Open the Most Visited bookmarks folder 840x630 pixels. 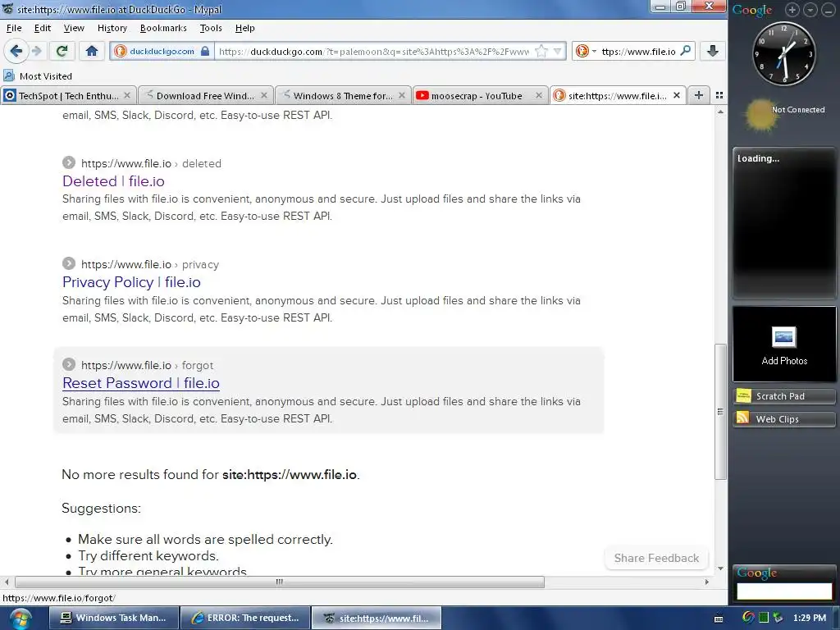click(38, 76)
